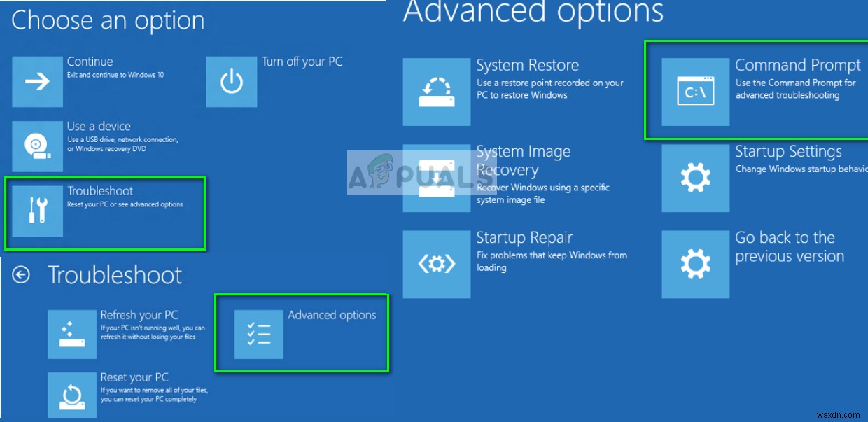Click the Go back to previous version gear
Screen dimensions: 868x422
click(x=695, y=264)
